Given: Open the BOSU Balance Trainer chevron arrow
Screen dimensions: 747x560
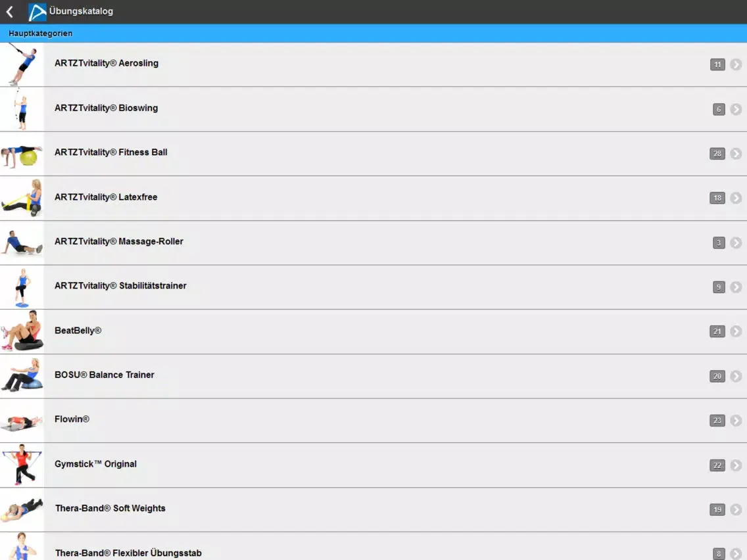Looking at the screenshot, I should pyautogui.click(x=736, y=376).
